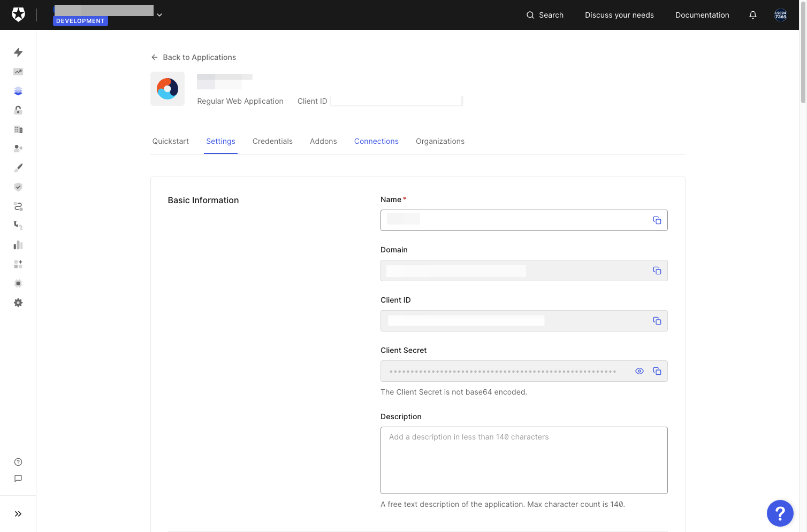Image resolution: width=807 pixels, height=532 pixels.
Task: Open the feedback chat bubble icon
Action: coord(18,479)
